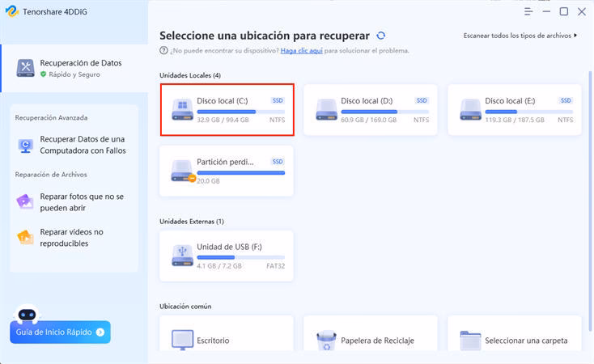Click the Disco local (E:) usage bar
Image resolution: width=594 pixels, height=364 pixels.
tap(528, 112)
